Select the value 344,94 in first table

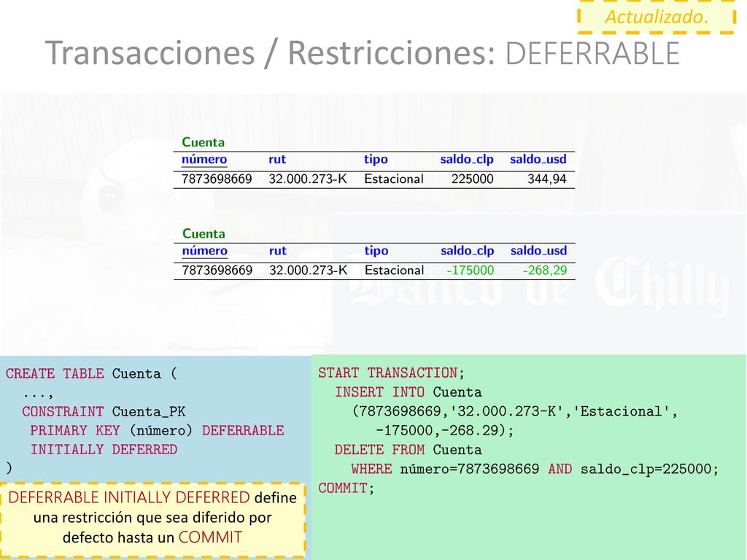[x=546, y=179]
